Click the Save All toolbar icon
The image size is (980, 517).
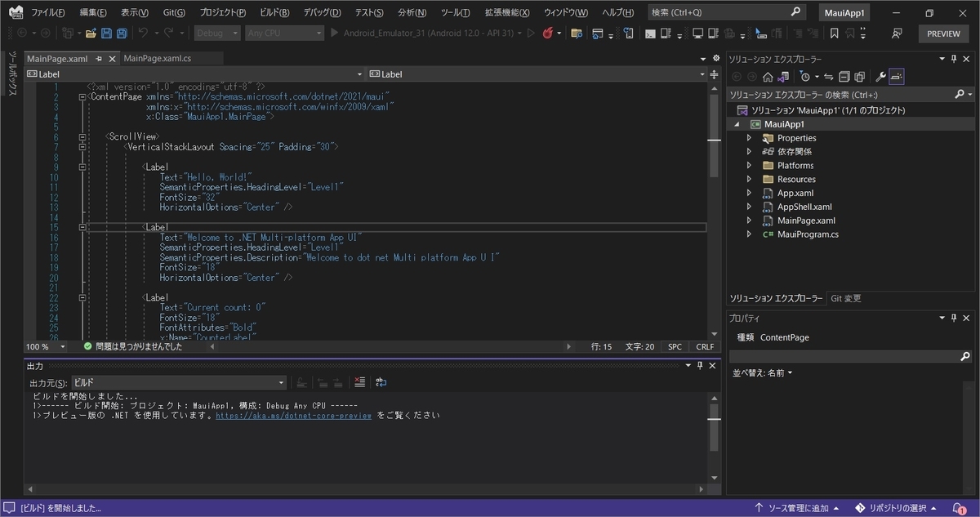point(122,33)
